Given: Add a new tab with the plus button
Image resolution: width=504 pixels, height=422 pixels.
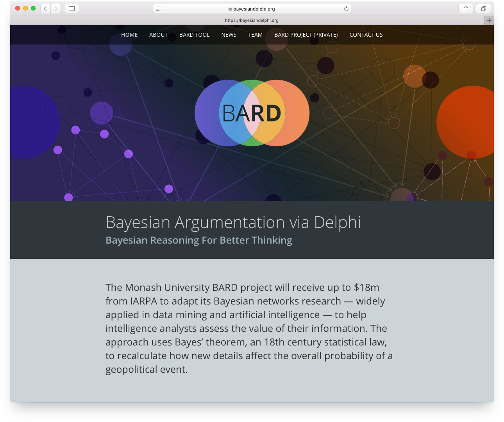Looking at the screenshot, I should pos(489,20).
